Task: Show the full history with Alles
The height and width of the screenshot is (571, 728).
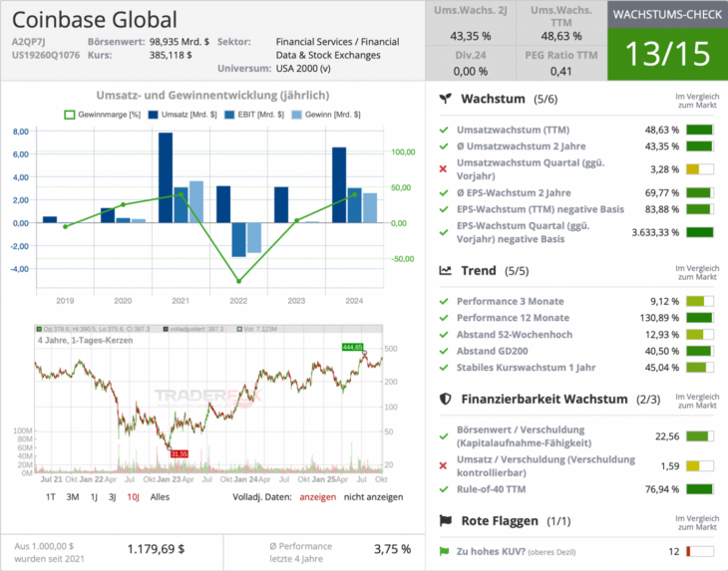Action: coord(160,496)
